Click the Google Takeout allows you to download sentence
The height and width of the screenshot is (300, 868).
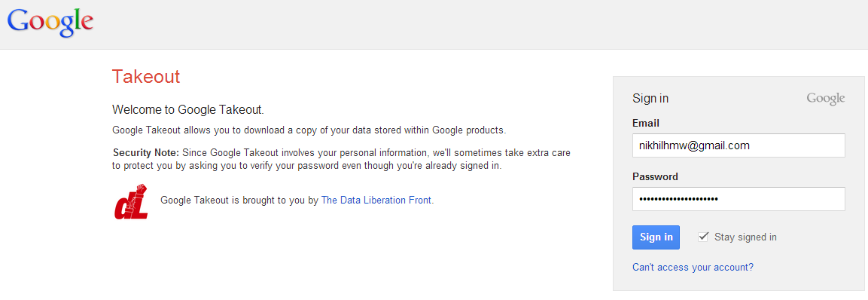pos(309,131)
